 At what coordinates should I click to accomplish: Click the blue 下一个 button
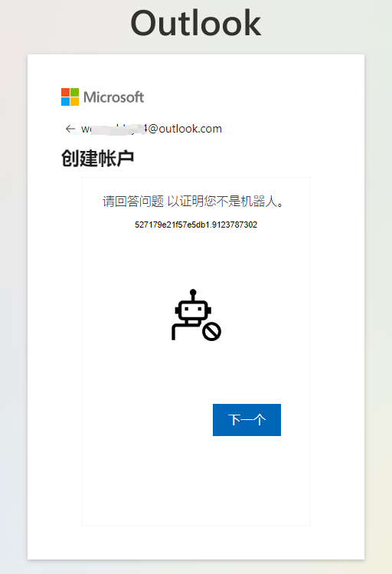point(247,420)
